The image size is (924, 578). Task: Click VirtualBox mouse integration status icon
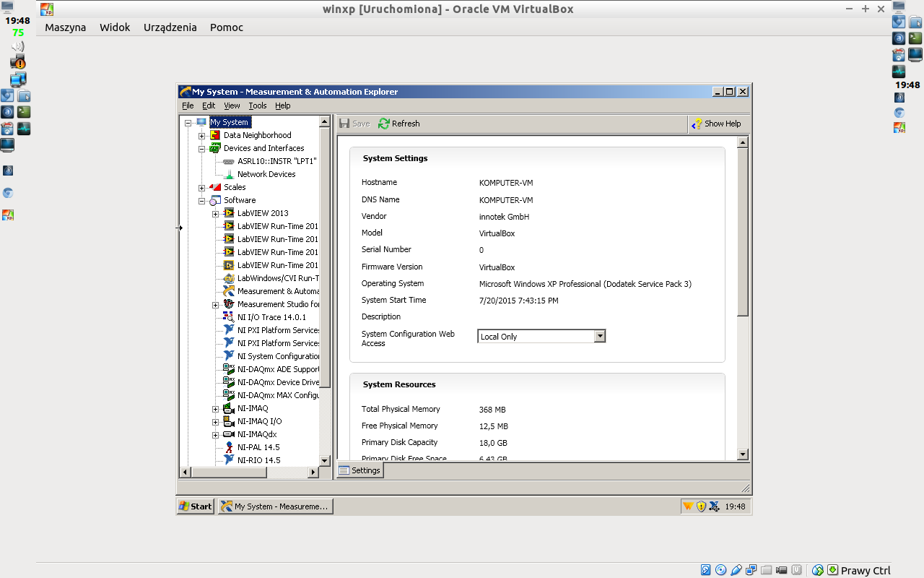[818, 570]
